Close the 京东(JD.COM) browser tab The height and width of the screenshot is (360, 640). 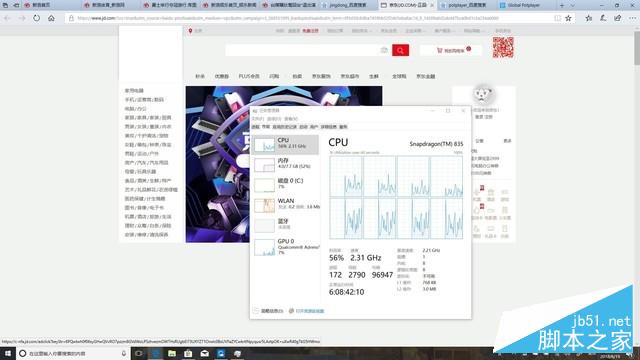pos(432,5)
